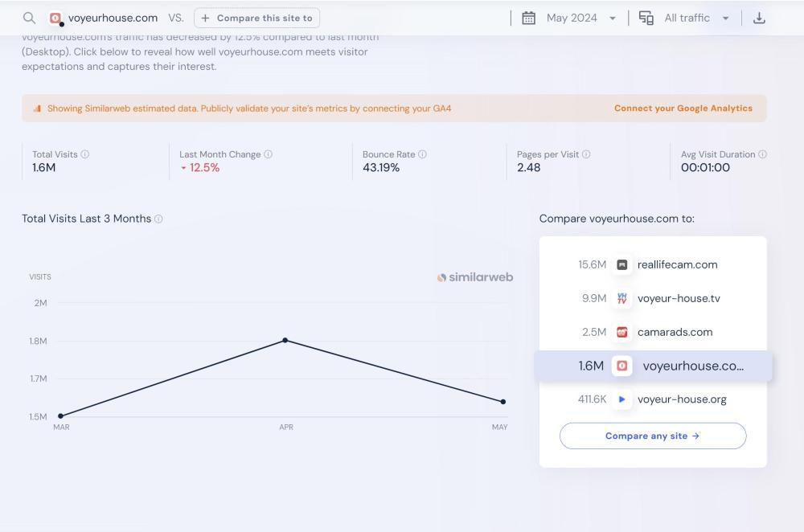Click the Compare any site button

tap(652, 436)
